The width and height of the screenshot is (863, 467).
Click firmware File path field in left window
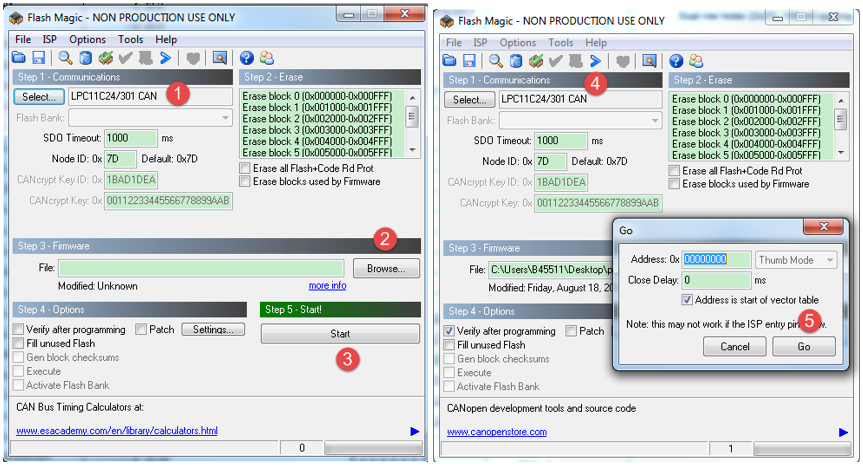[201, 268]
